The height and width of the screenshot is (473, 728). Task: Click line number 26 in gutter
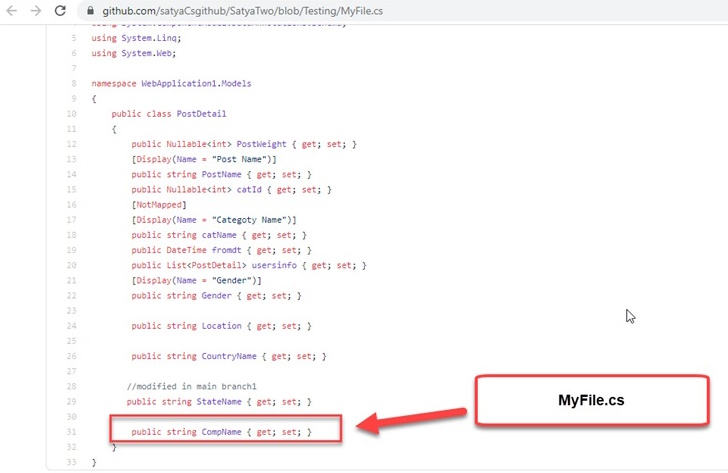(72, 356)
